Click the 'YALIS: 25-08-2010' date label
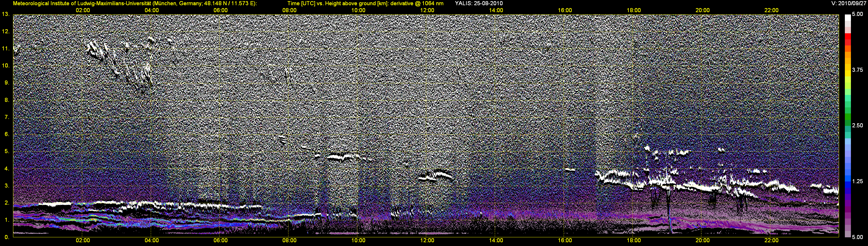This screenshot has height=246, width=868. [x=479, y=3]
